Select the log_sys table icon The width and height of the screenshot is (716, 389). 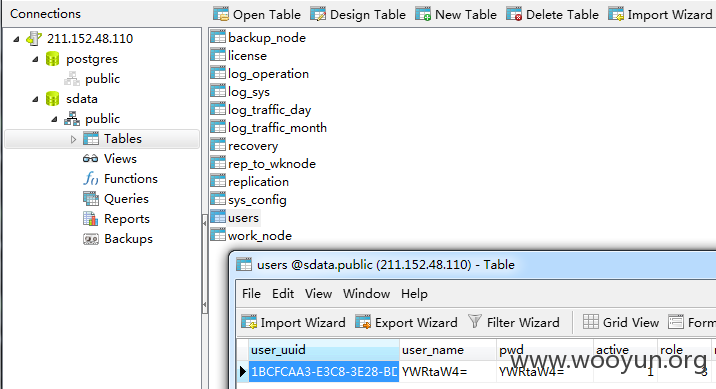(x=218, y=91)
